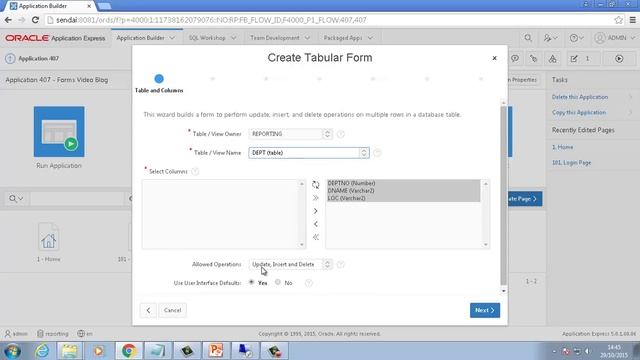Open the file explorer from the taskbar
640x360 pixels.
point(70,351)
